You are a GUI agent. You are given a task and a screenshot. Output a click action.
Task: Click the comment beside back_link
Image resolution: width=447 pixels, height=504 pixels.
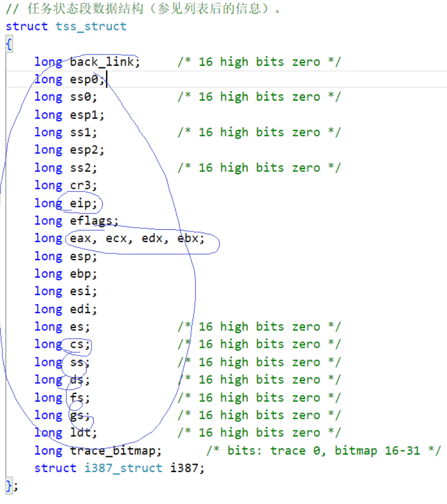click(259, 62)
